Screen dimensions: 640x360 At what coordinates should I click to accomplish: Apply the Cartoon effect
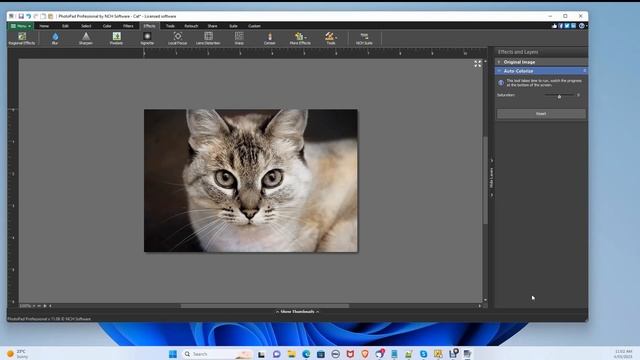point(269,38)
